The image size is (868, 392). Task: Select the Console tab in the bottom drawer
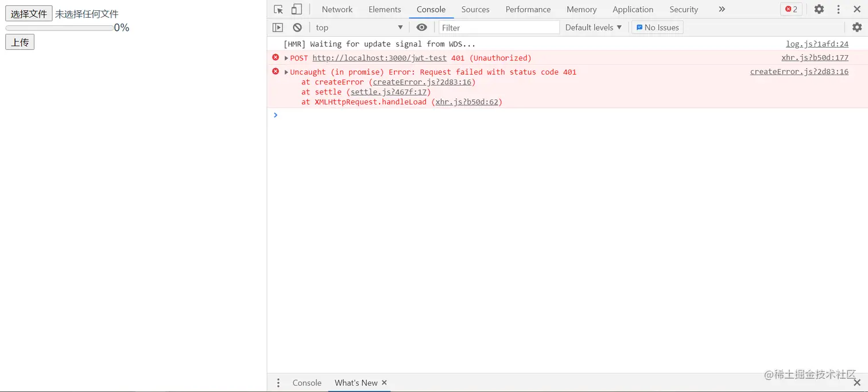tap(307, 383)
